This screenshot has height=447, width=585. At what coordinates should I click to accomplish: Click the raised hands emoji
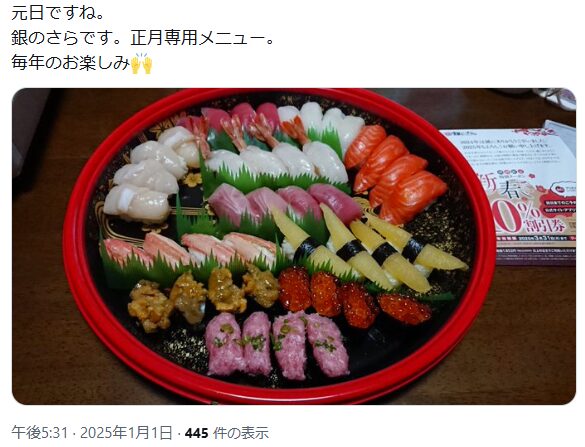(141, 64)
